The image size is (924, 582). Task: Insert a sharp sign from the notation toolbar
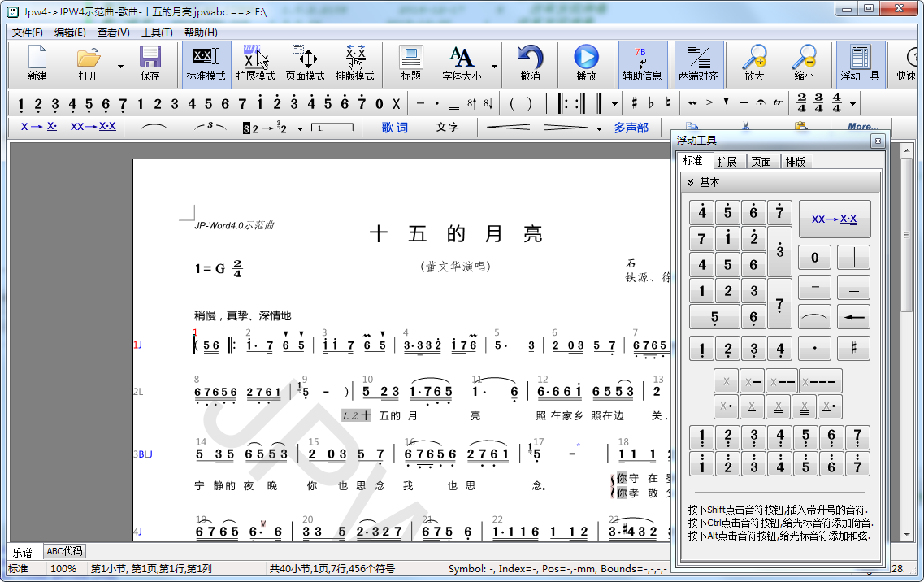pos(635,104)
